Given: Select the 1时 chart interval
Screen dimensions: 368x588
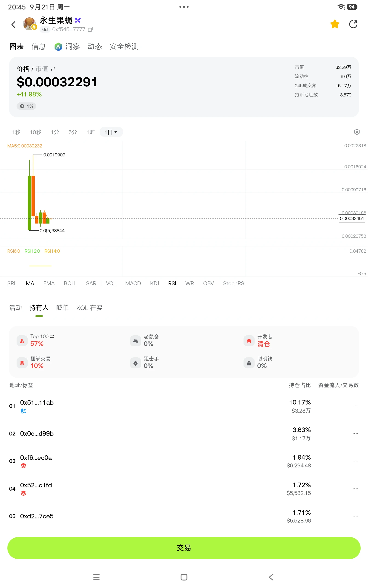Looking at the screenshot, I should (91, 132).
